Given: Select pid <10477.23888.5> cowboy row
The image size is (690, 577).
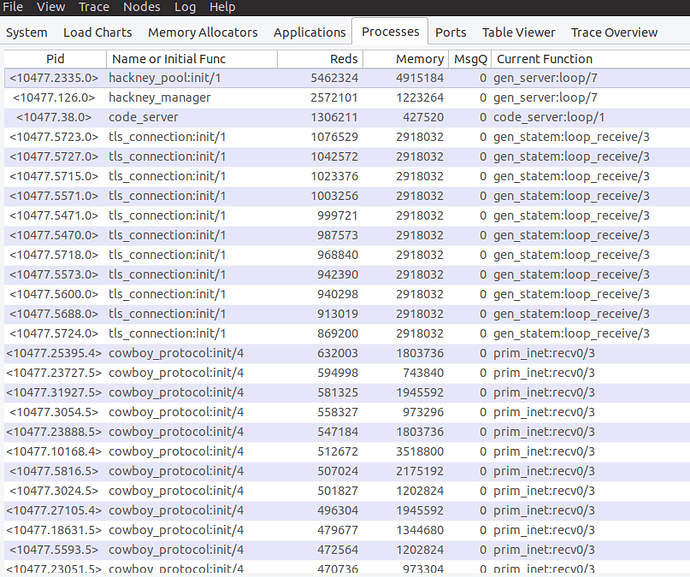Looking at the screenshot, I should (x=347, y=432).
